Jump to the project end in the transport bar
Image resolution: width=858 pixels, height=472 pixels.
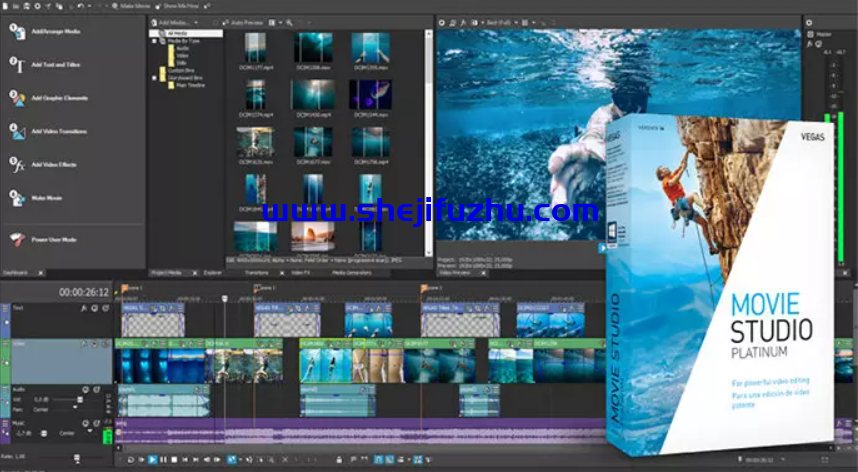pos(195,460)
